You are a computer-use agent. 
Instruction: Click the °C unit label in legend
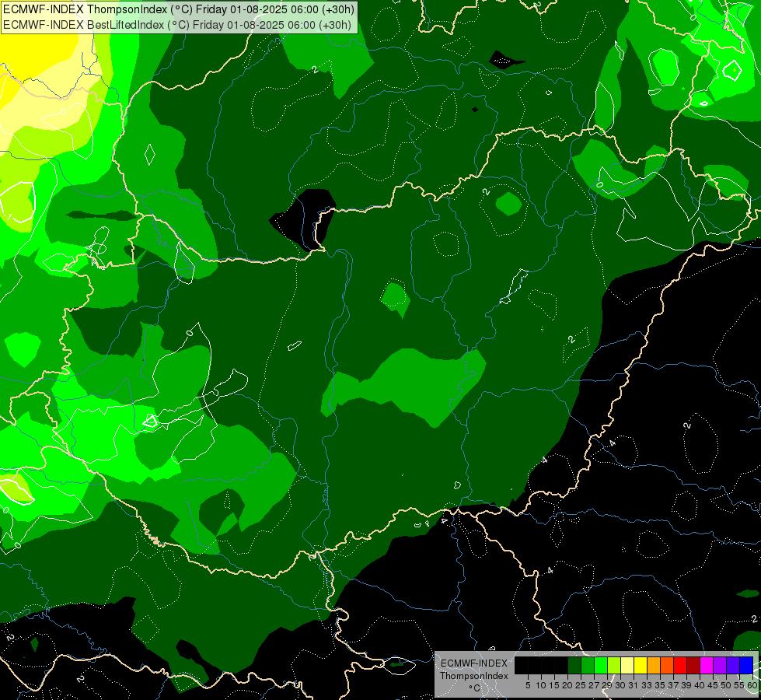[475, 688]
